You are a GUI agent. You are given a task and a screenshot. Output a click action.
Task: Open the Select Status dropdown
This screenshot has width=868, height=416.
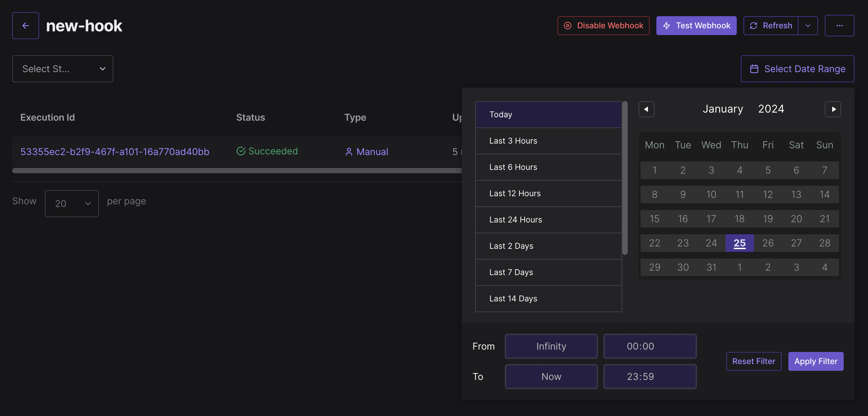pyautogui.click(x=63, y=69)
